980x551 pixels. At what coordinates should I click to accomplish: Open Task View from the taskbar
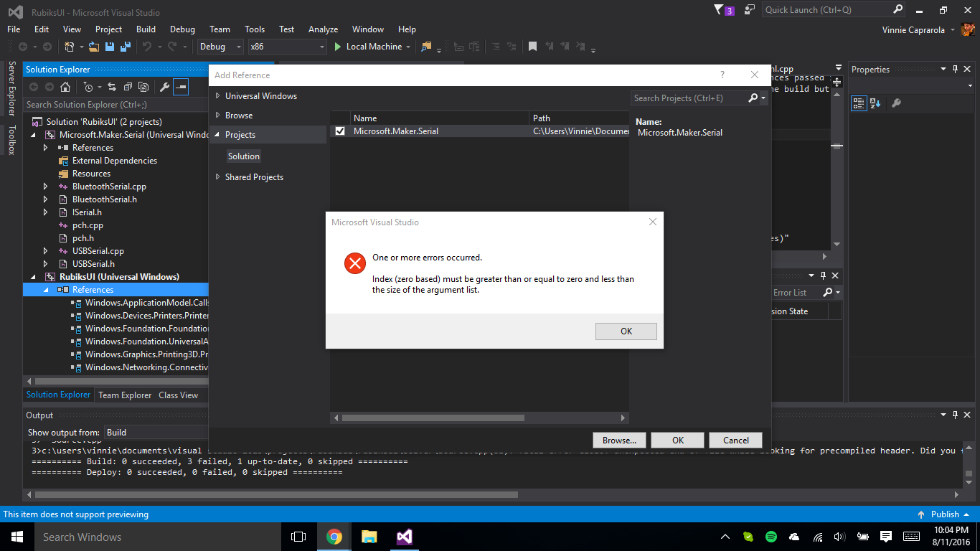[298, 537]
